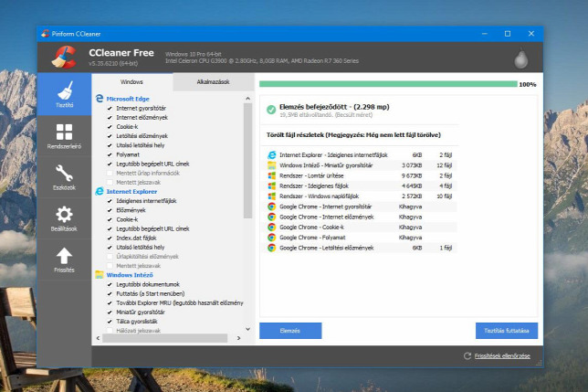Image resolution: width=588 pixels, height=392 pixels.
Task: Click the Elemzés analyze button
Action: 290,331
